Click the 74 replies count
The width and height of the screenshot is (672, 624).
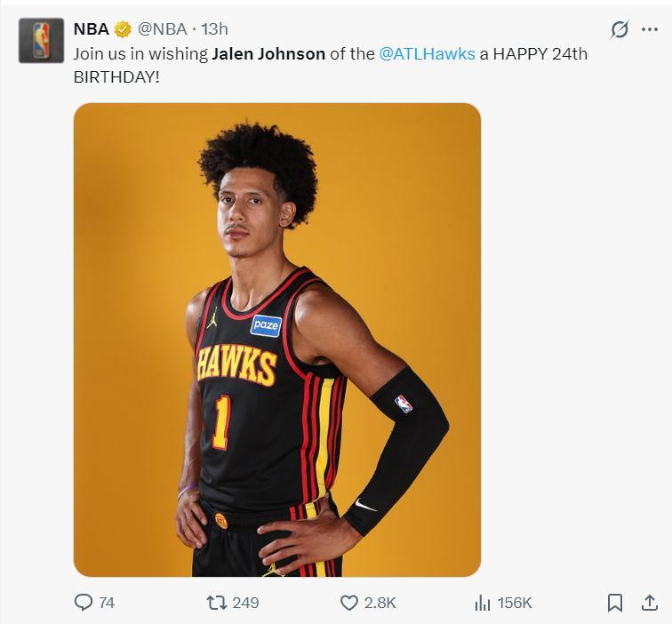click(x=107, y=603)
